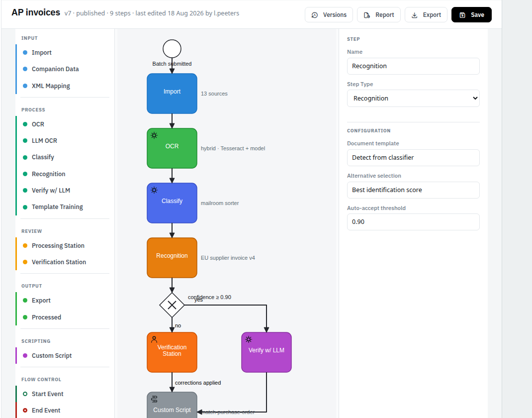Select the gray Custom Script node

coord(172,405)
